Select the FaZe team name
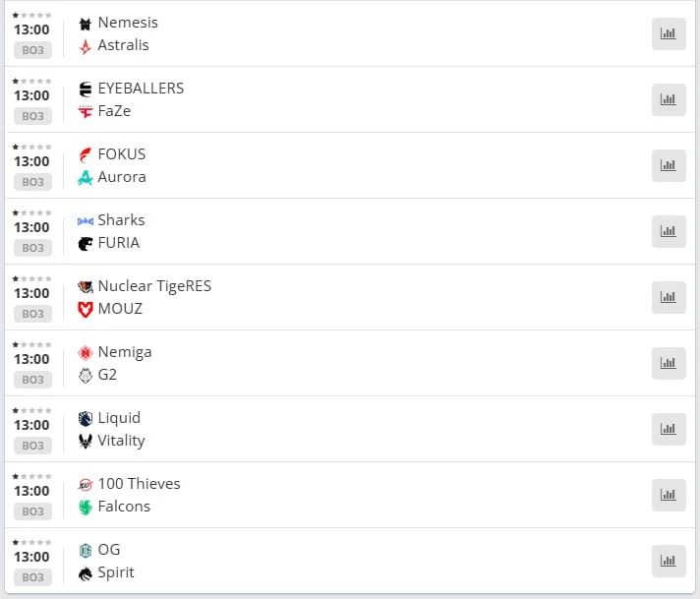 pos(114,111)
